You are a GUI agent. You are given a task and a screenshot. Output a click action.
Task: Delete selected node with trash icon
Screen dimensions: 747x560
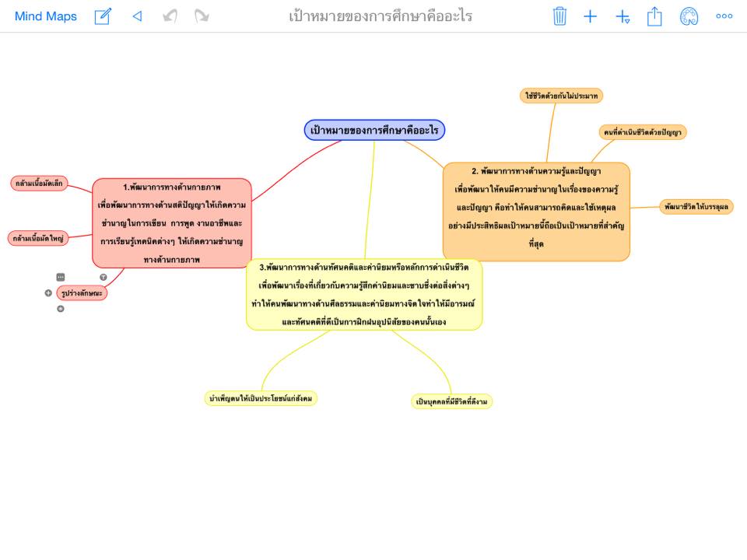pos(559,16)
